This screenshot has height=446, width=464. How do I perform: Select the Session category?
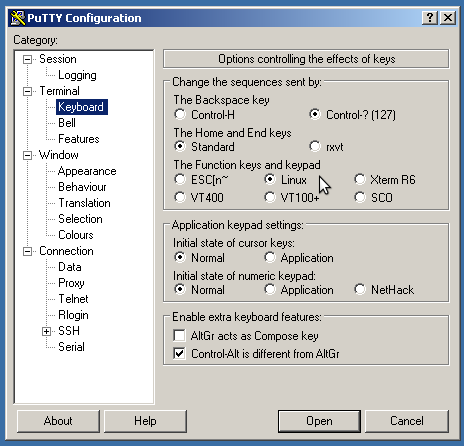58,59
